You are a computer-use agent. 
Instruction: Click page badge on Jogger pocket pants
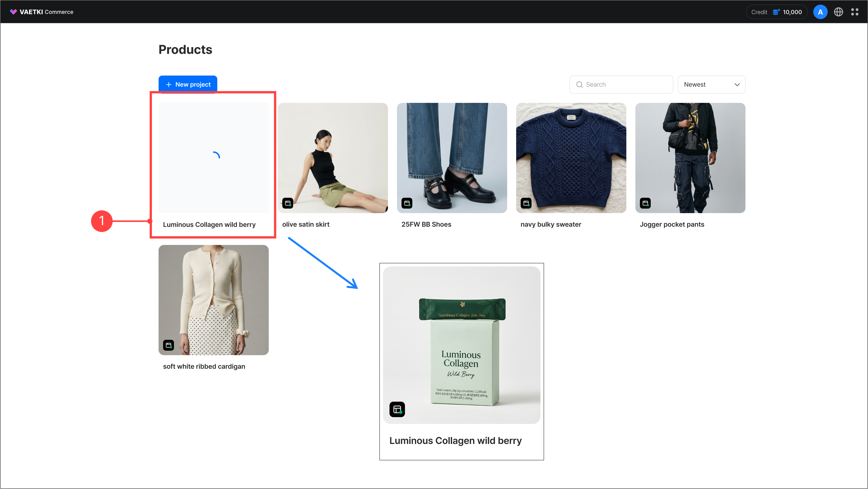click(x=645, y=203)
